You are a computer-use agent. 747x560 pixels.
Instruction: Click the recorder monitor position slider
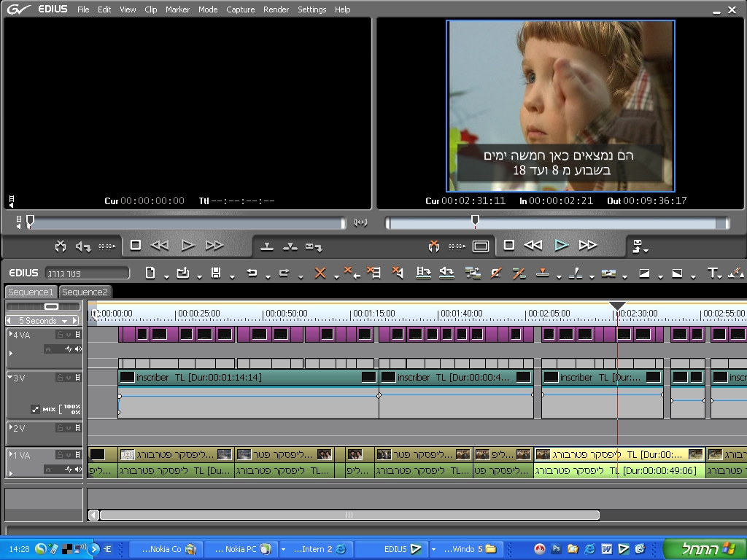(475, 221)
